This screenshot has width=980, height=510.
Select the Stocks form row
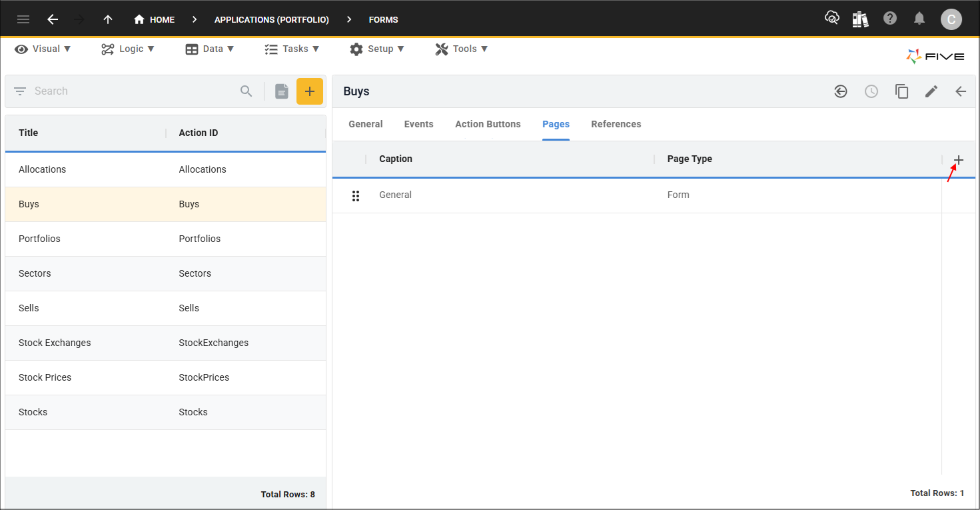coord(165,412)
